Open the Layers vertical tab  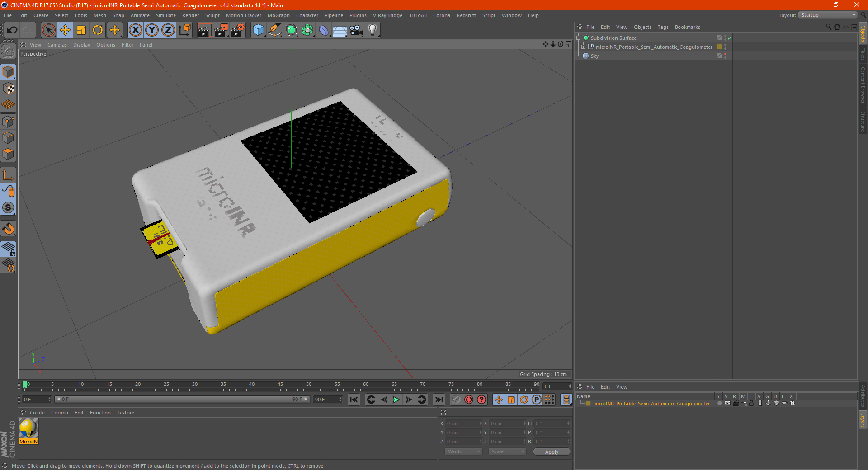pyautogui.click(x=863, y=420)
